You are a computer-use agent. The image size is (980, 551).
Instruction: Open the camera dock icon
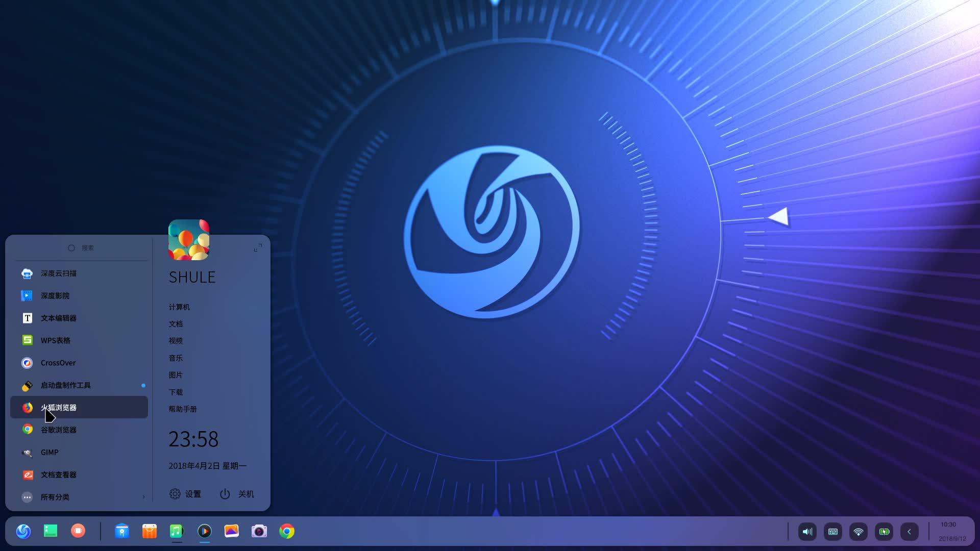[x=259, y=531]
